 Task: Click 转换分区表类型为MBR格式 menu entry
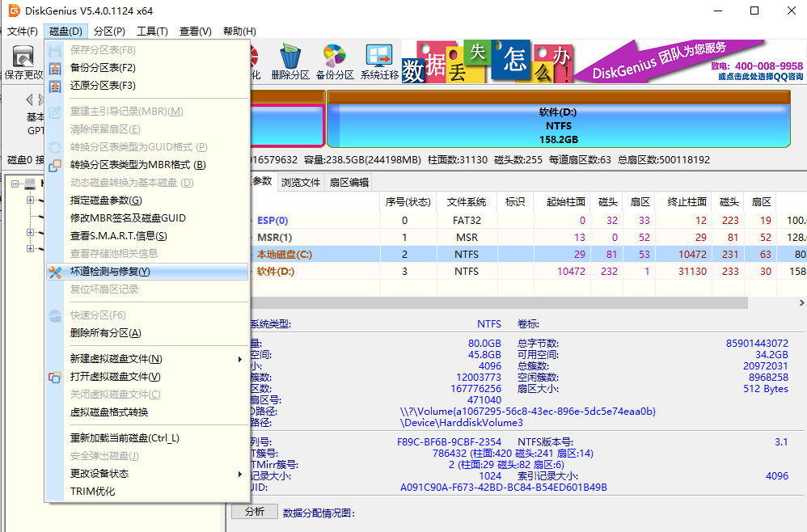pos(137,165)
